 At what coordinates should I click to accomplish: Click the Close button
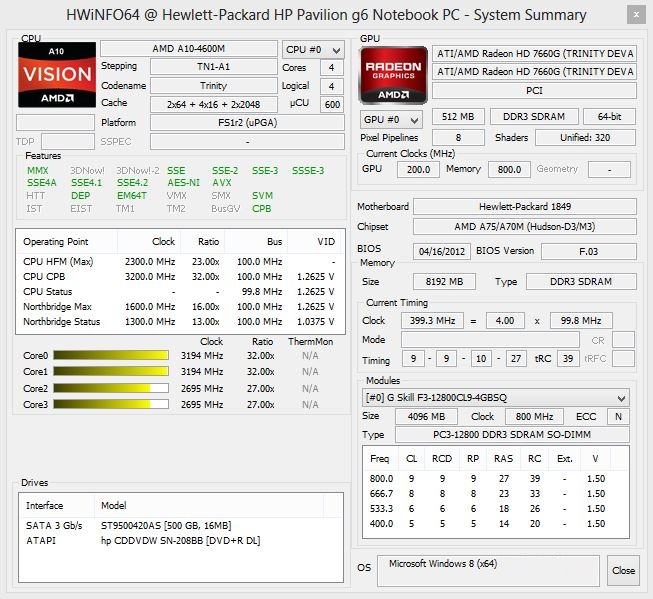click(x=623, y=570)
